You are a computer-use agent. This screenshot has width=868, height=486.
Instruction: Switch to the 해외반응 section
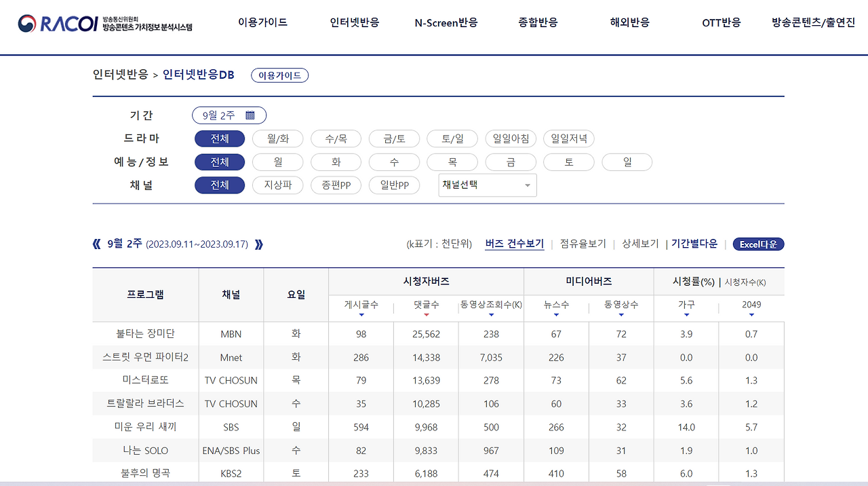[x=629, y=22]
